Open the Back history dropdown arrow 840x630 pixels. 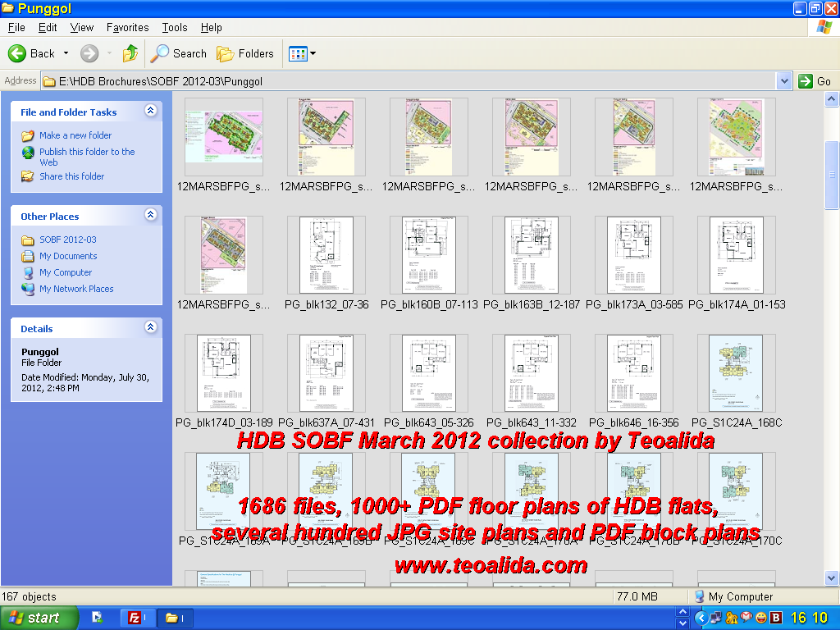(x=66, y=53)
